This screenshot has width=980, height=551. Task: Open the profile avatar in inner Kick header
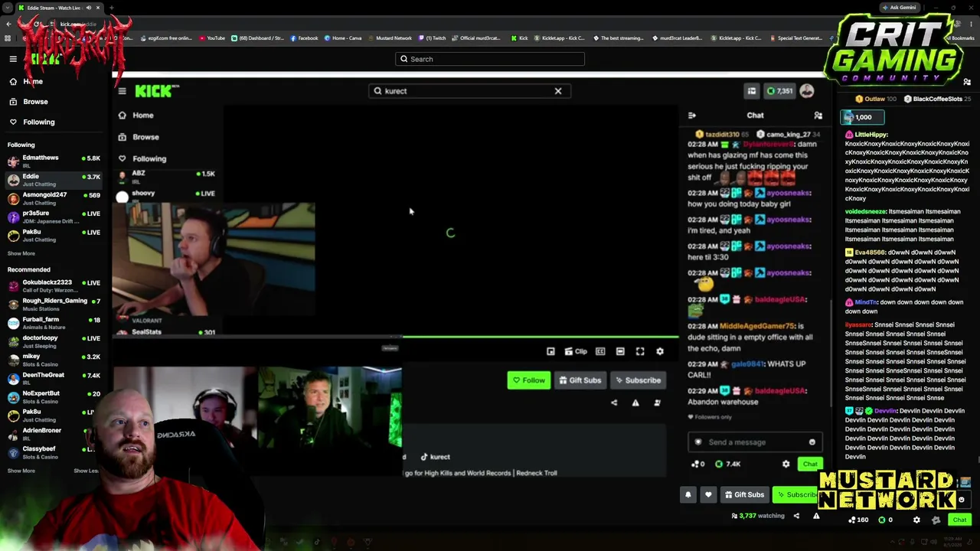point(807,91)
